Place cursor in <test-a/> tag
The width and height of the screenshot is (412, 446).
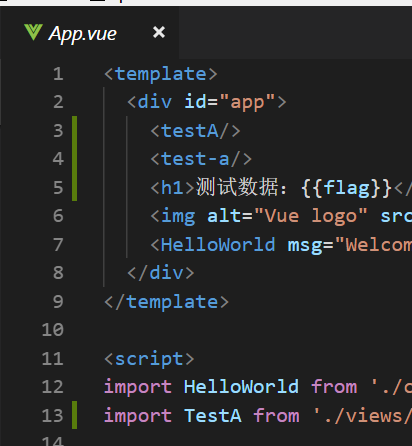[x=201, y=159]
